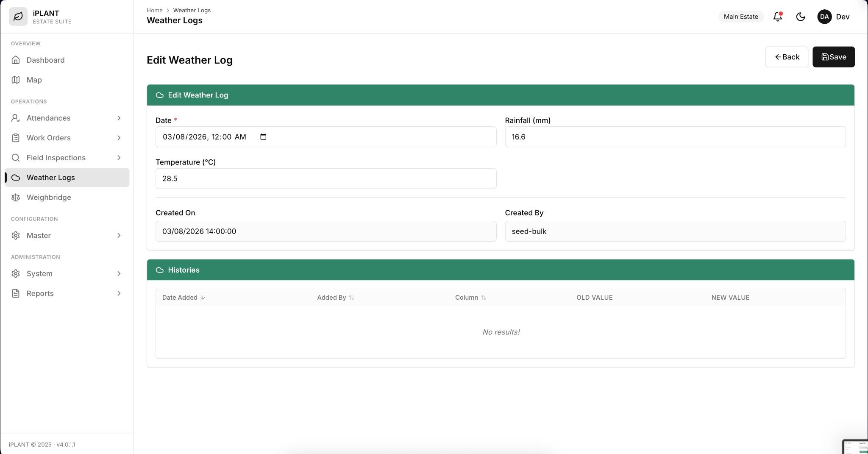
Task: Expand the System chevron
Action: coord(119,273)
